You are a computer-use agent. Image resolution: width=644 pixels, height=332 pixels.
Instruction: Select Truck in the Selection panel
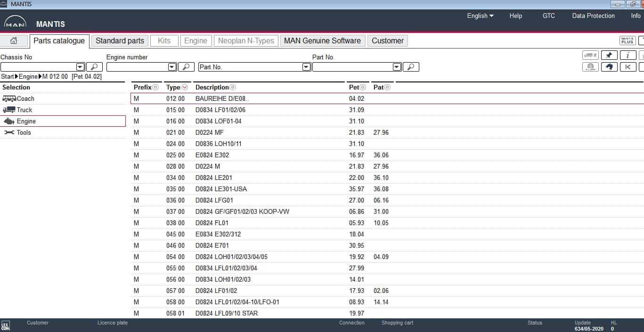click(x=63, y=110)
